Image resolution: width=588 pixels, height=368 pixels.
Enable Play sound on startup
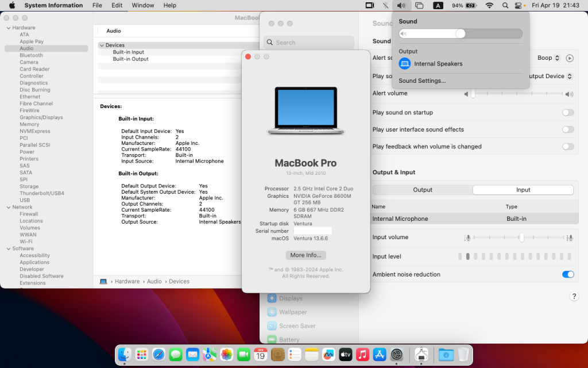click(x=567, y=113)
